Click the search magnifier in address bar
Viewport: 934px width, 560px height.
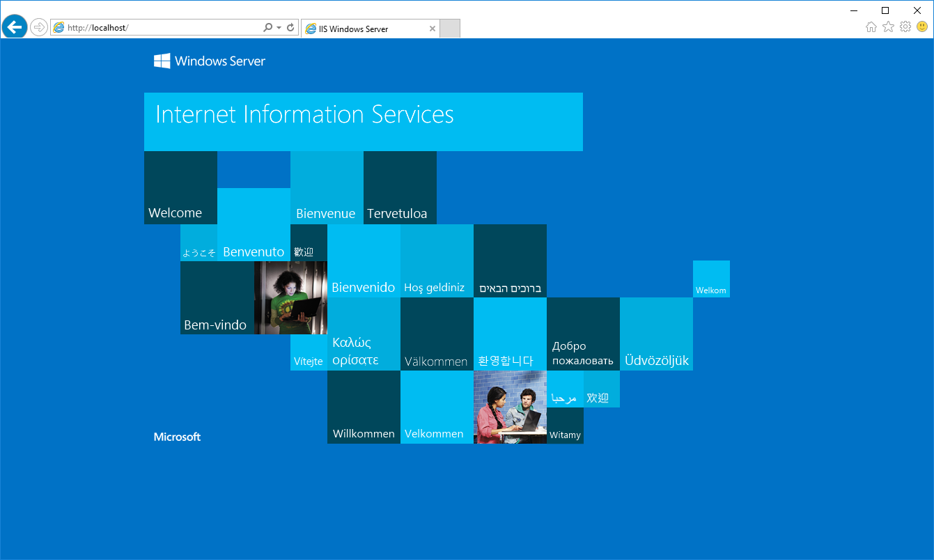pyautogui.click(x=267, y=28)
